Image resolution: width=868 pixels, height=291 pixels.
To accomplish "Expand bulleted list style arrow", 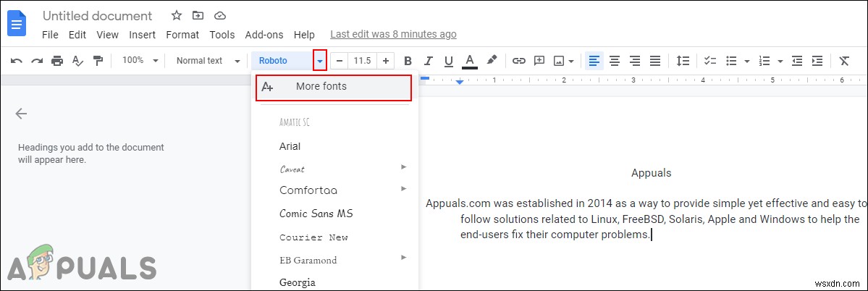I will click(747, 61).
